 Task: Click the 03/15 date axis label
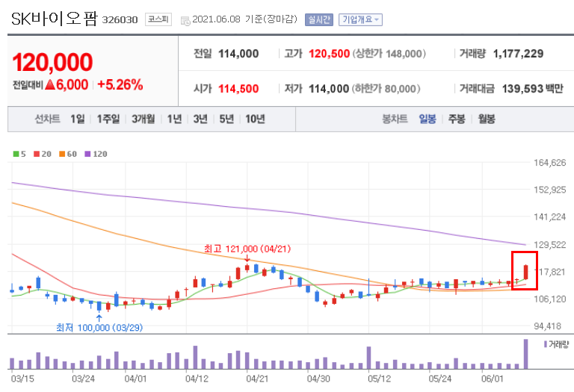tap(22, 379)
